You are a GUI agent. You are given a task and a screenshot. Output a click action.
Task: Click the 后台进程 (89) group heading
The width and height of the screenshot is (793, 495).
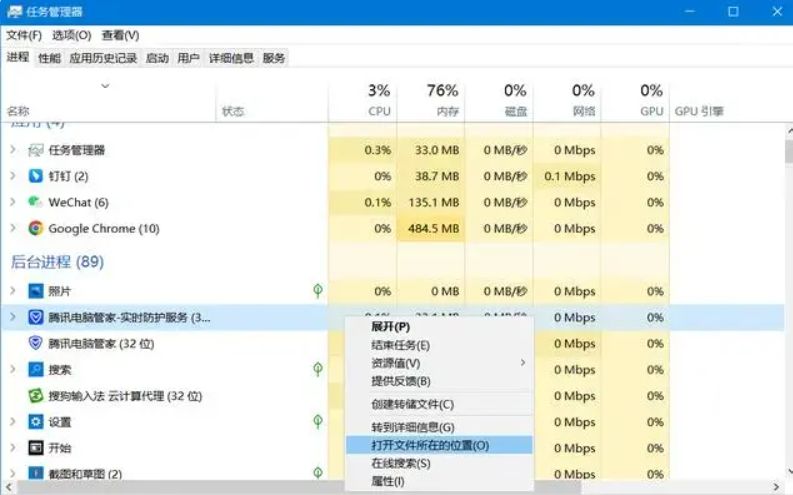[x=57, y=262]
